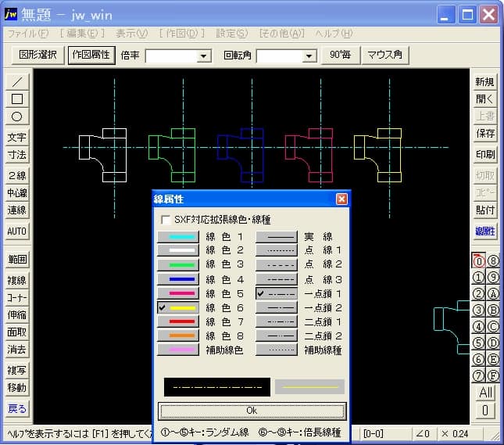Select the 連線 connected line tool
The image size is (504, 445).
pyautogui.click(x=17, y=210)
